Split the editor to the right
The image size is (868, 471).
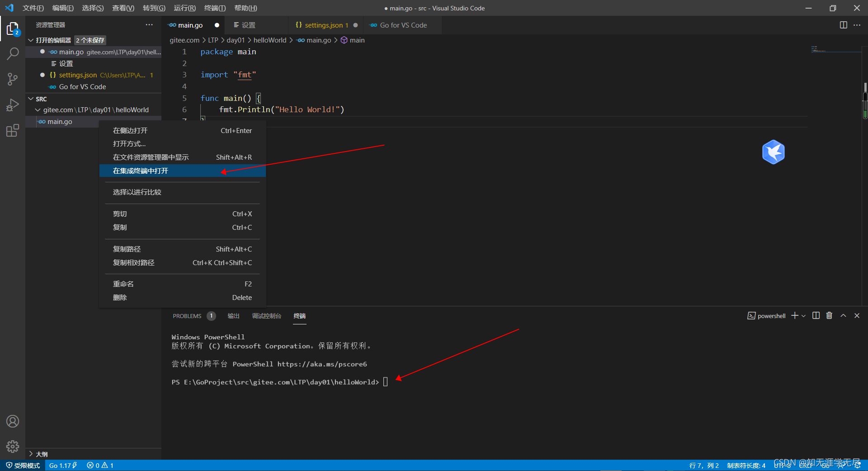[843, 25]
